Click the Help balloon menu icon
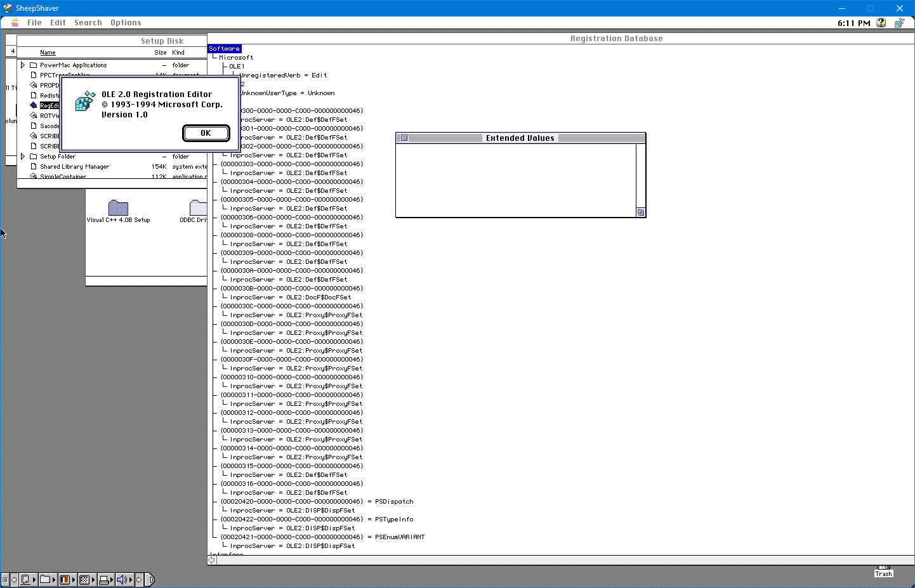This screenshot has height=588, width=915. 881,23
